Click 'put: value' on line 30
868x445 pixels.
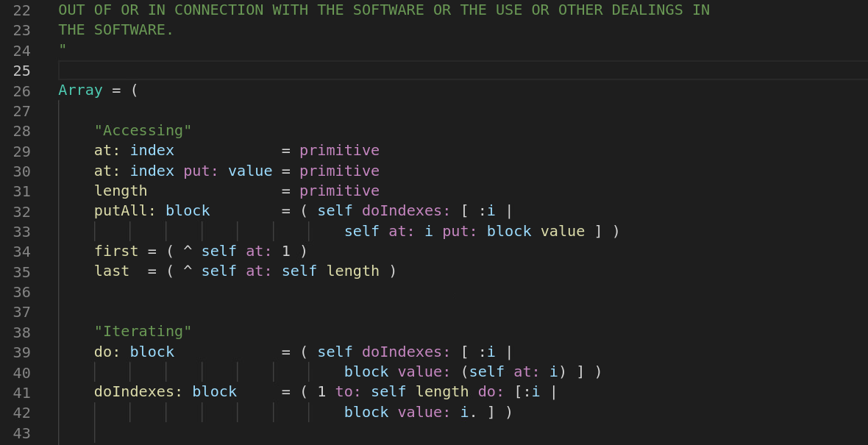pos(227,171)
